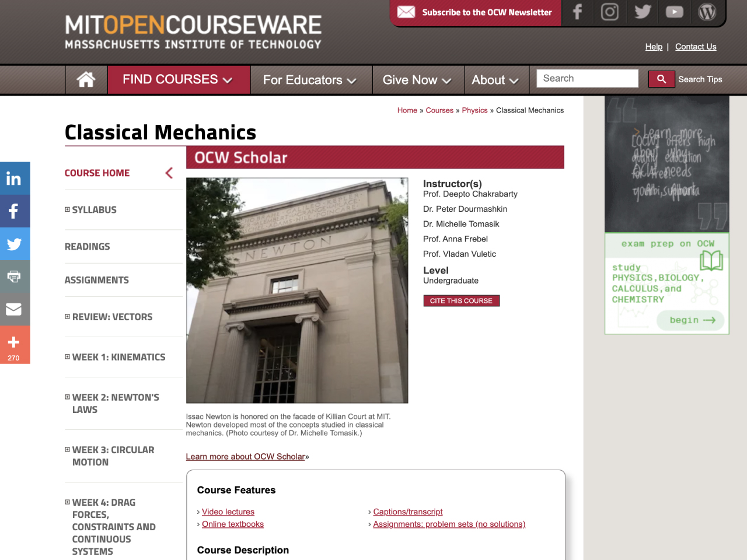The width and height of the screenshot is (747, 560).
Task: Open the Find Courses dropdown
Action: click(179, 79)
